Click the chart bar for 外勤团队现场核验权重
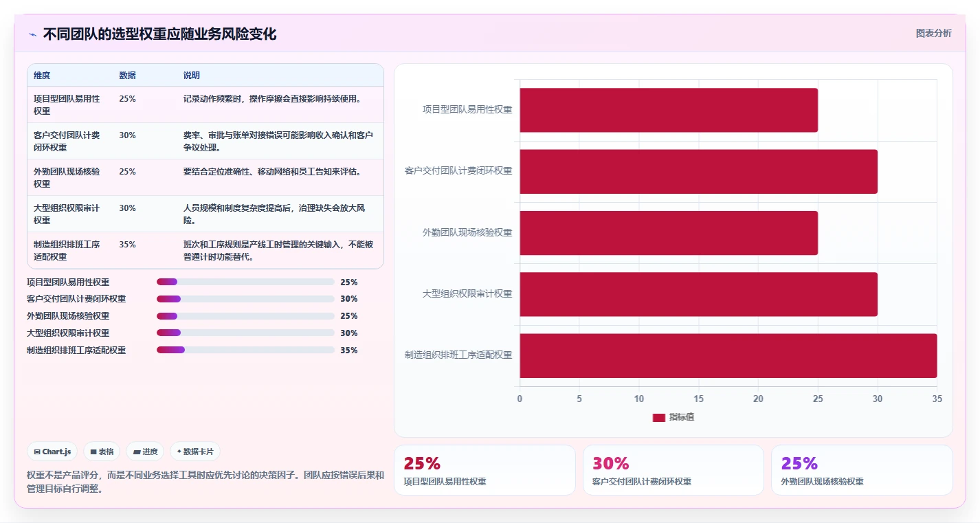The height and width of the screenshot is (523, 980). [x=669, y=233]
